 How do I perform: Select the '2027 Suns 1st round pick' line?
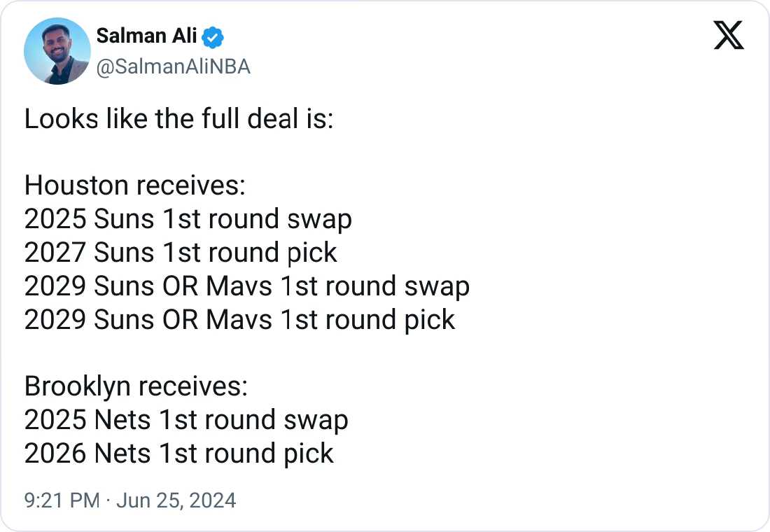(181, 253)
